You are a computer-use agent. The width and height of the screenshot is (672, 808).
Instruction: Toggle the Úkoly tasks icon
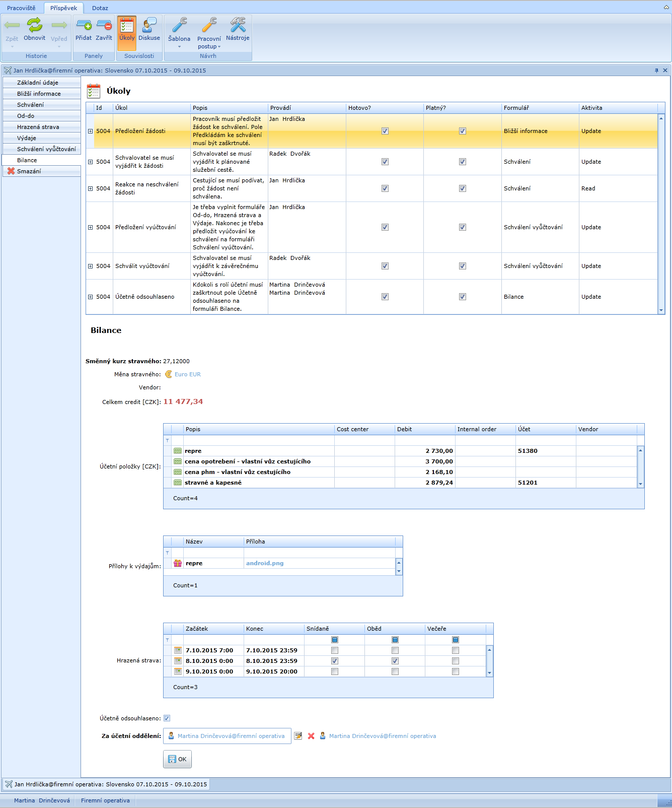(127, 25)
